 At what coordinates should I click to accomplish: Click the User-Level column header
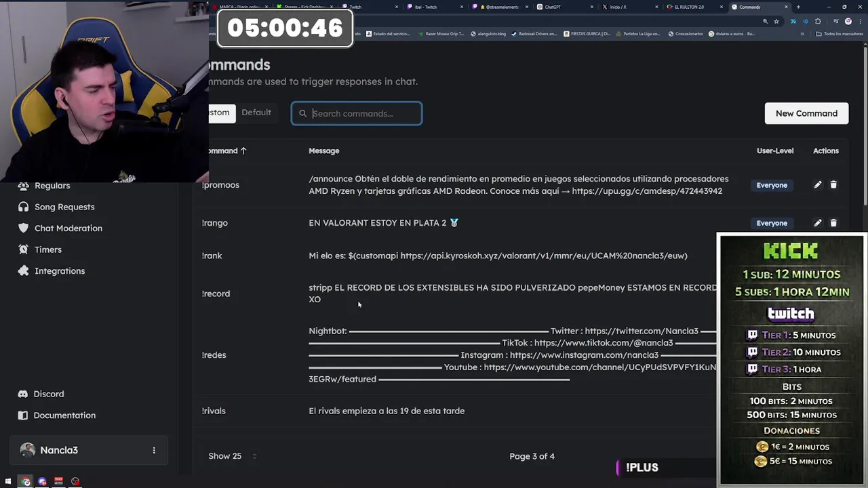[x=775, y=150]
